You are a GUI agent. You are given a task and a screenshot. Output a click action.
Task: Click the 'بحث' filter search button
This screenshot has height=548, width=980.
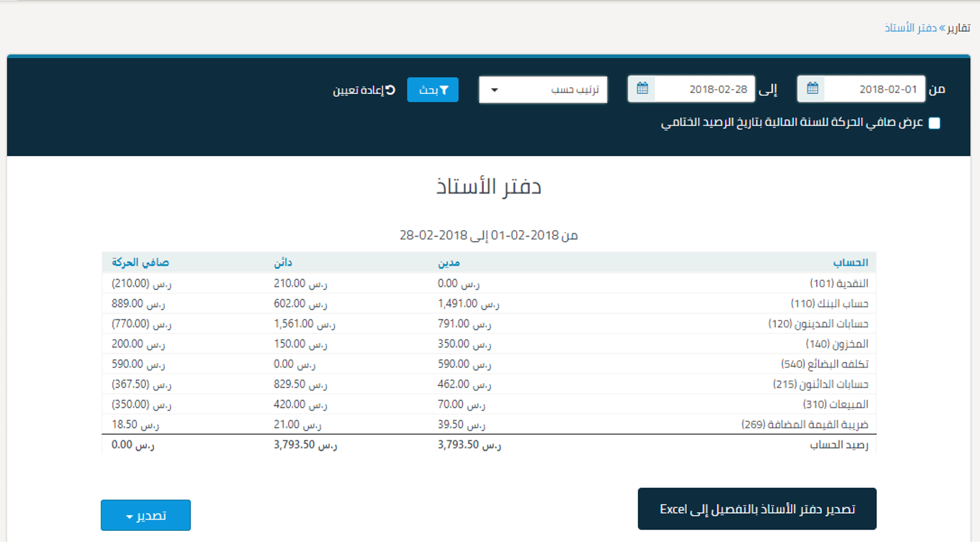[x=432, y=90]
